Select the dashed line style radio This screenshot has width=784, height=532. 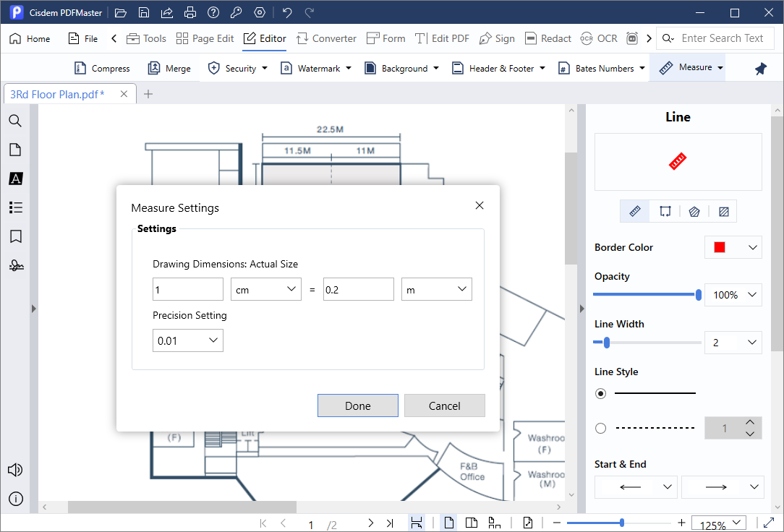(x=600, y=428)
